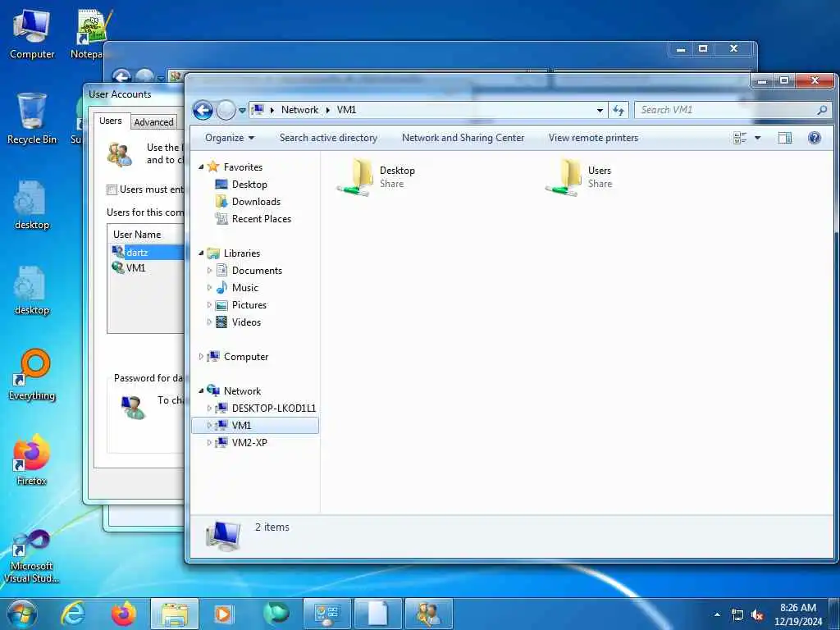
Task: Click VM1 in the address breadcrumb
Action: click(346, 110)
